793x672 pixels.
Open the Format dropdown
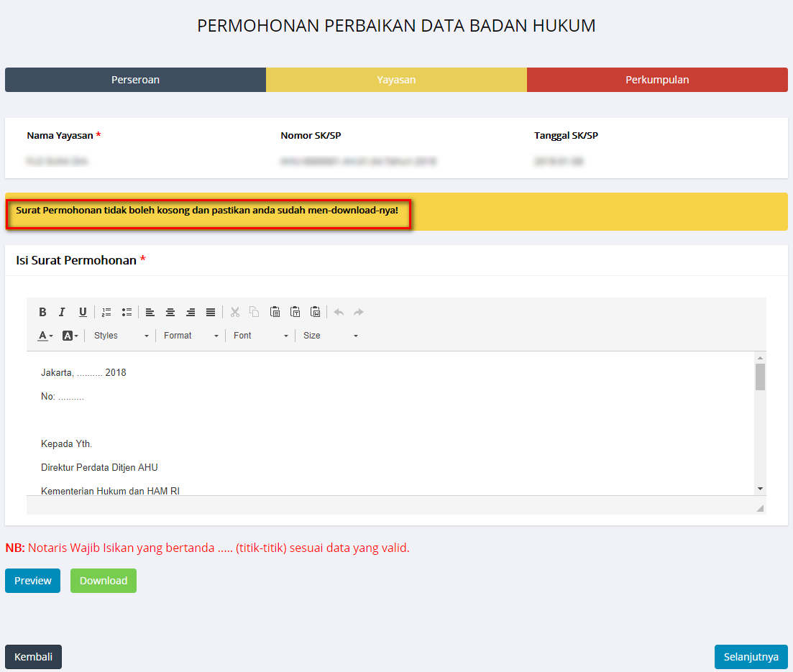(191, 336)
